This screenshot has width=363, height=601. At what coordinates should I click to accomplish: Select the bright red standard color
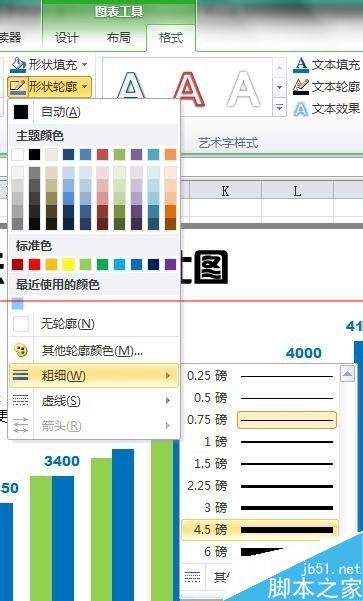pos(34,264)
